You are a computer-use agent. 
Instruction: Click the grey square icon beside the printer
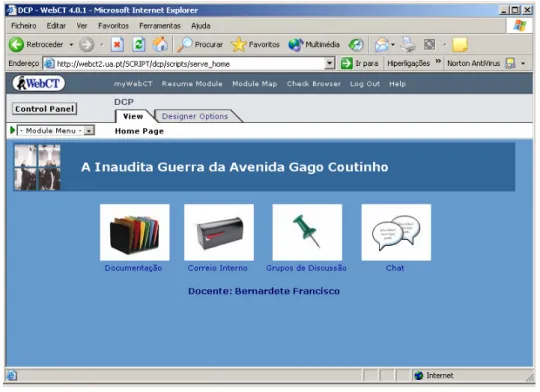point(429,45)
